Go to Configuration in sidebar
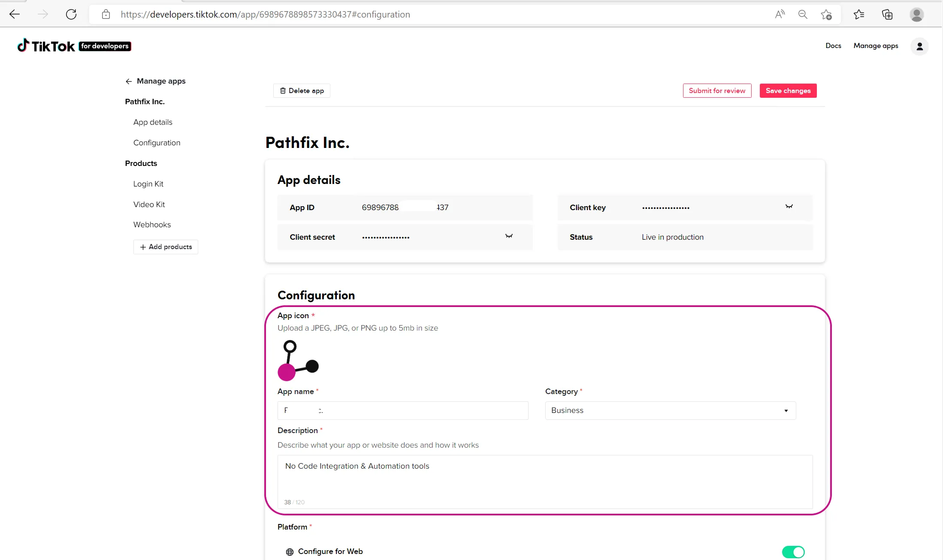 157,143
